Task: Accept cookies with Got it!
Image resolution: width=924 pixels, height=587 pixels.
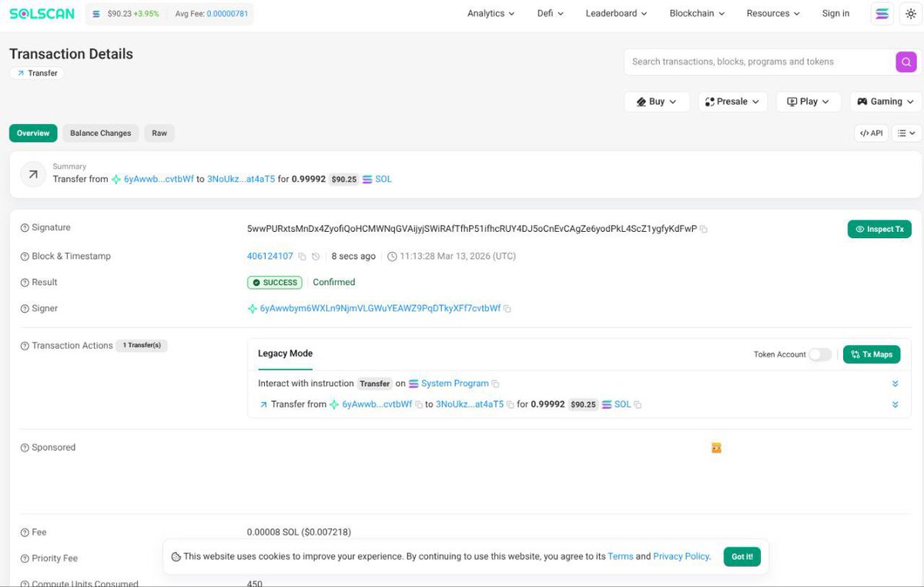Action: click(742, 557)
